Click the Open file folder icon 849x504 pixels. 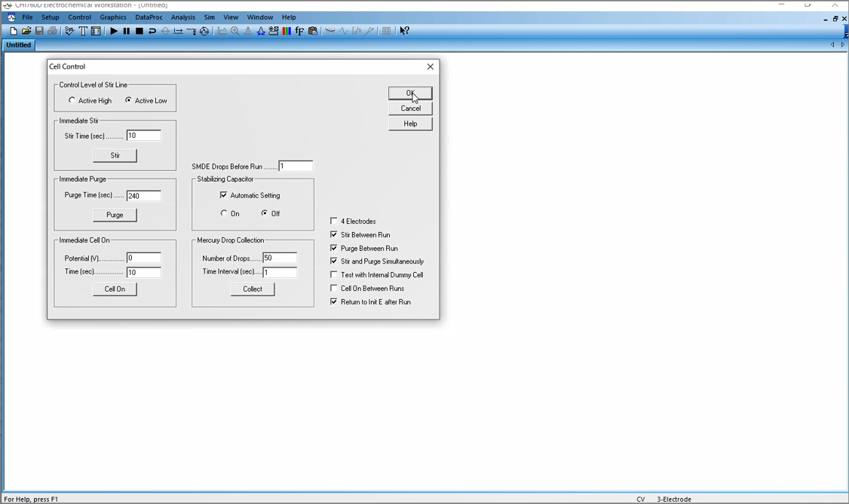[x=26, y=31]
